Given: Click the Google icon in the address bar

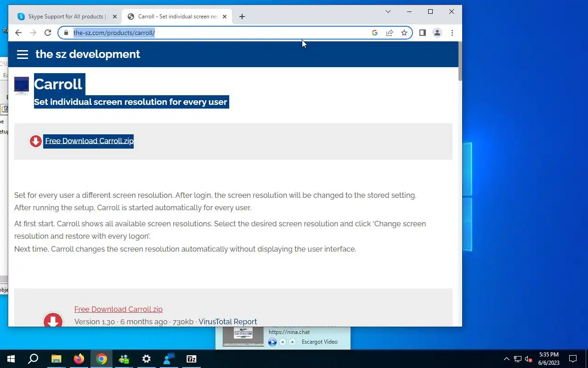Looking at the screenshot, I should point(375,33).
